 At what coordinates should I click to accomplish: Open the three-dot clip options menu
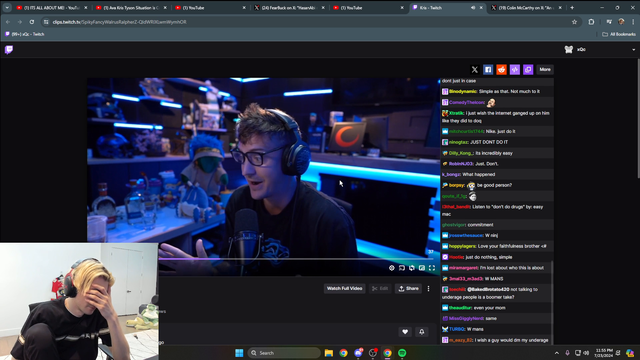pyautogui.click(x=428, y=289)
